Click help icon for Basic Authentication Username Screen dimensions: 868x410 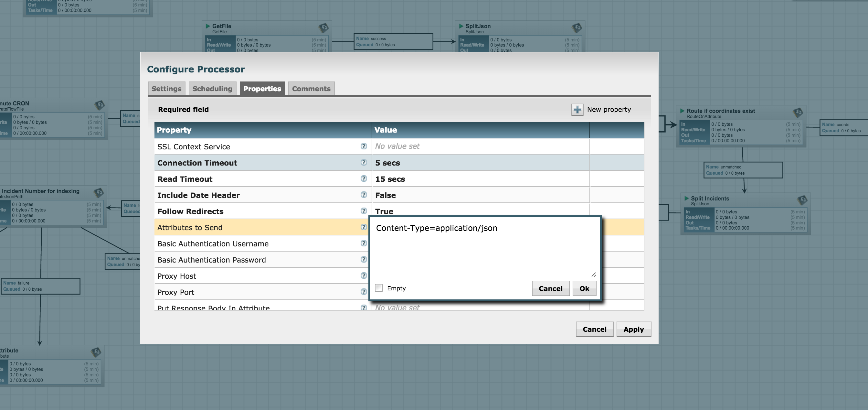tap(363, 243)
